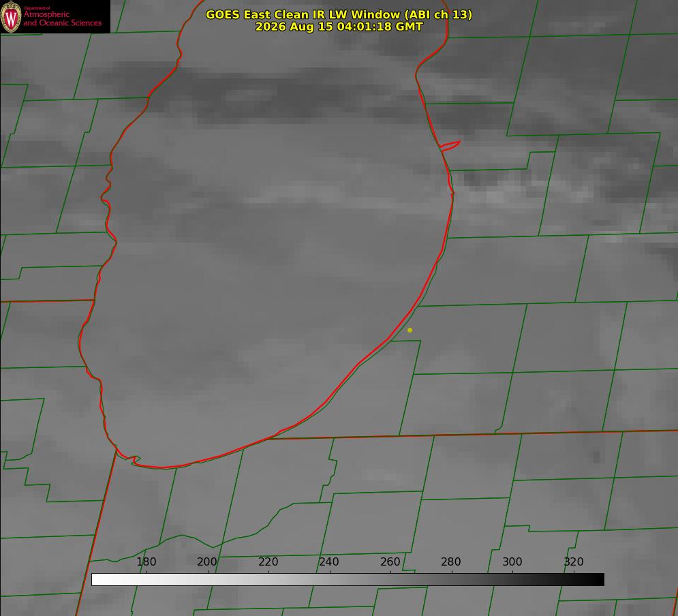Click the 240 colorbar tick label
This screenshot has height=616, width=678.
point(329,561)
